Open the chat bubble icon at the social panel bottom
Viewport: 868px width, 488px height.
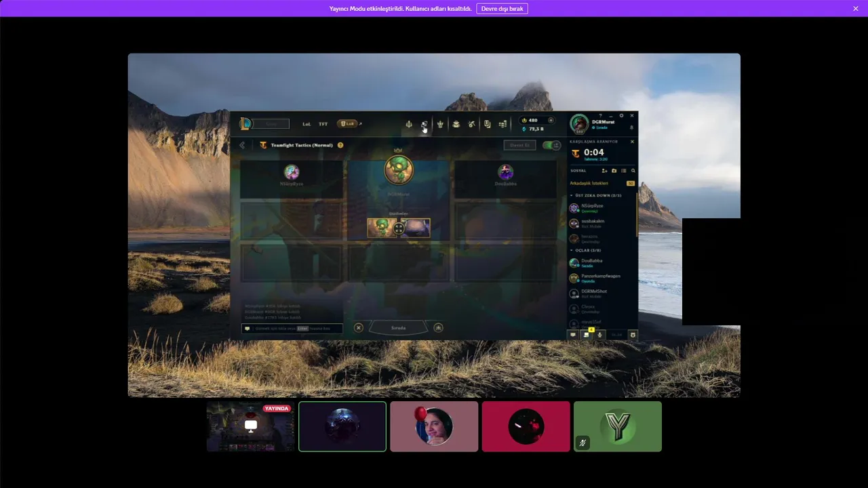pyautogui.click(x=573, y=335)
